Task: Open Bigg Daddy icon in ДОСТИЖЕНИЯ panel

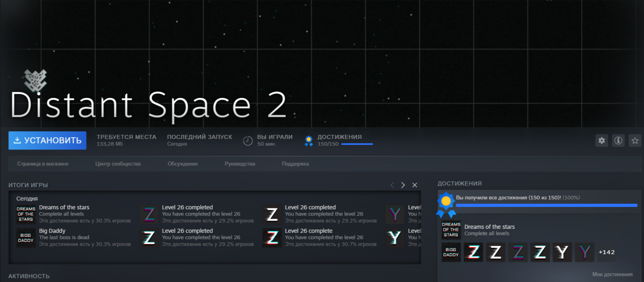Action: point(451,252)
